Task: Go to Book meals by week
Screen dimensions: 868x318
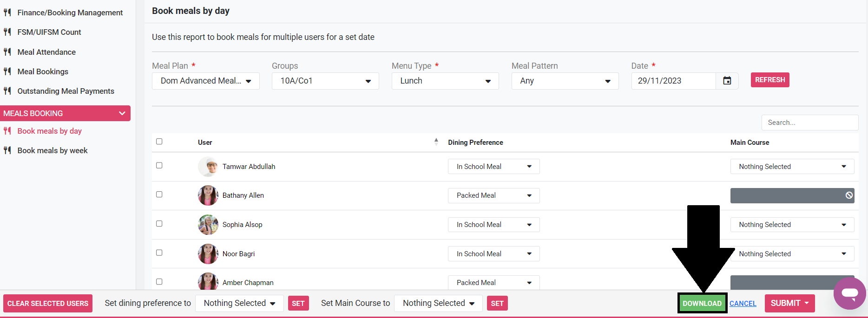Action: point(53,150)
